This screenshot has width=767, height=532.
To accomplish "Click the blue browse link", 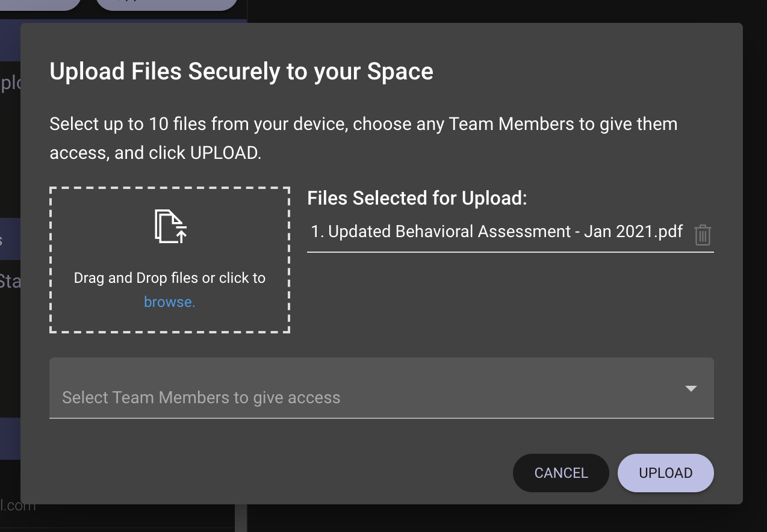I will [x=169, y=302].
